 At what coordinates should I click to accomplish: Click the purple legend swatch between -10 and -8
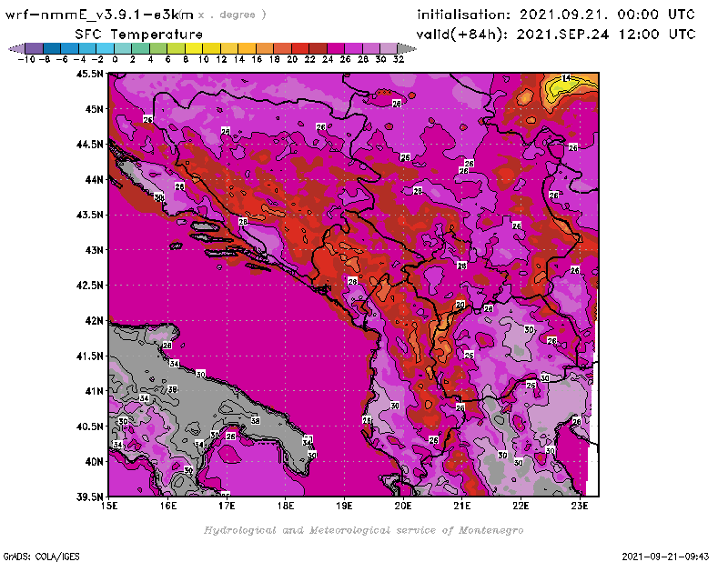[35, 48]
